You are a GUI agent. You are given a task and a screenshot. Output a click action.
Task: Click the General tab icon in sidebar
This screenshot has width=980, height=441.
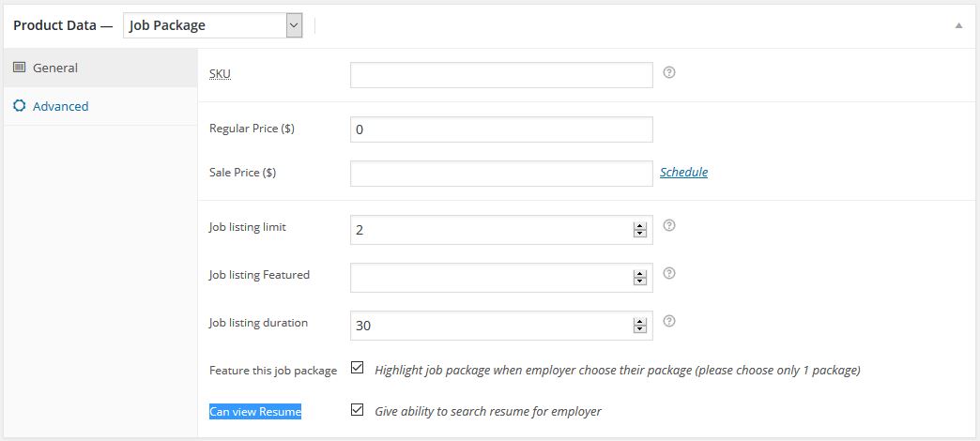click(x=19, y=67)
